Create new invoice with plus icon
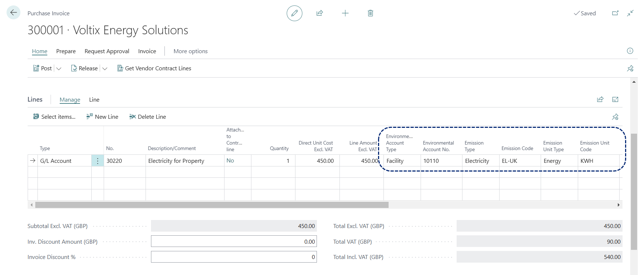The image size is (644, 275). pyautogui.click(x=345, y=13)
